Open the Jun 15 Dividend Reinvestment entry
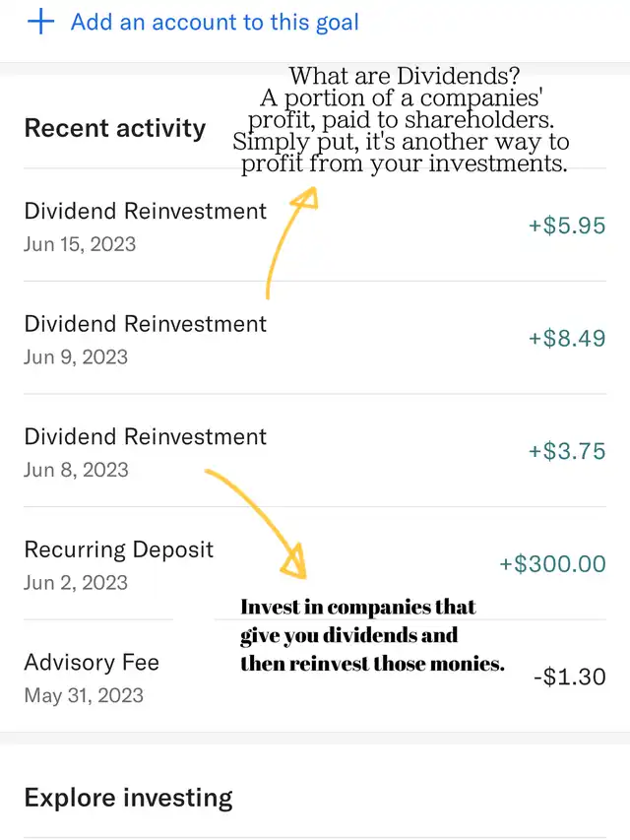 [x=145, y=211]
